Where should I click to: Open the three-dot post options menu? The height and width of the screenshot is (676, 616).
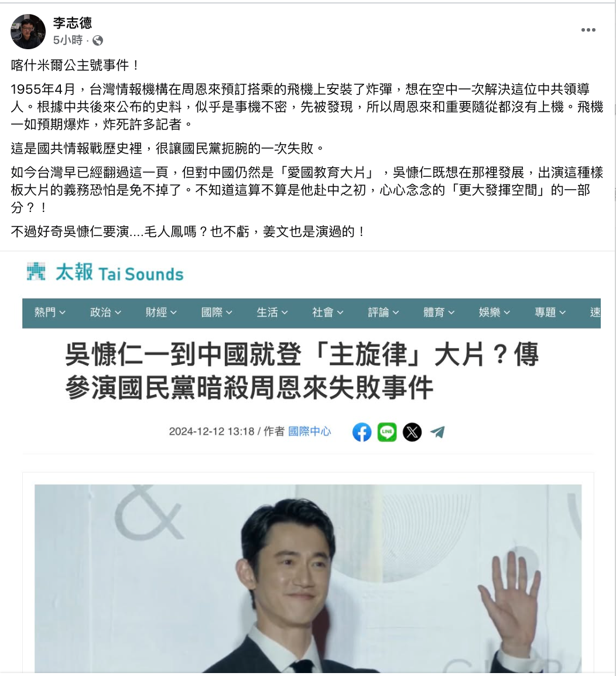pos(588,30)
